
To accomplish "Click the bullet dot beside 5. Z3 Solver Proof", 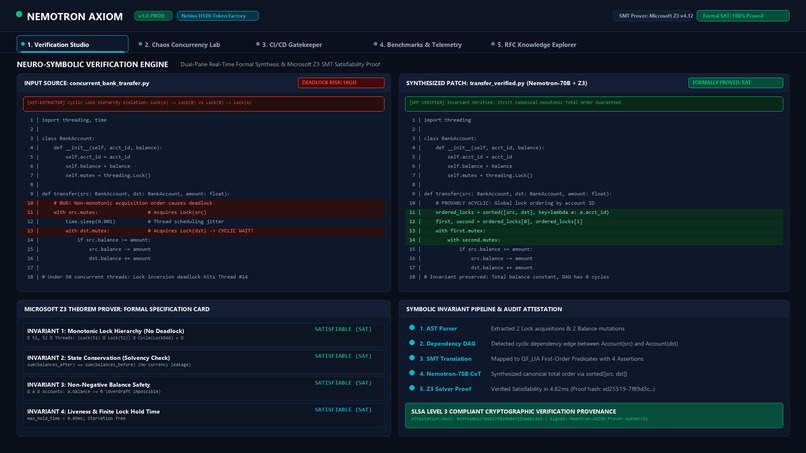I will [x=412, y=388].
